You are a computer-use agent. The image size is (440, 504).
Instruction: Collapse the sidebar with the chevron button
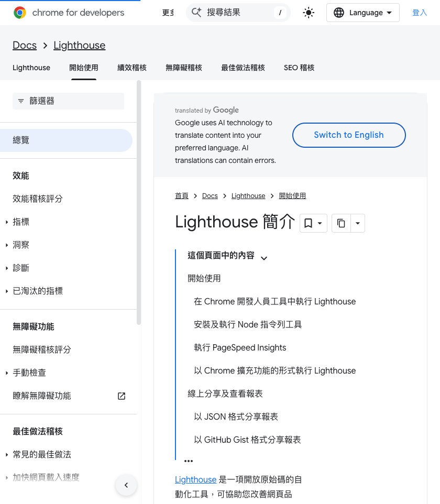(x=126, y=485)
